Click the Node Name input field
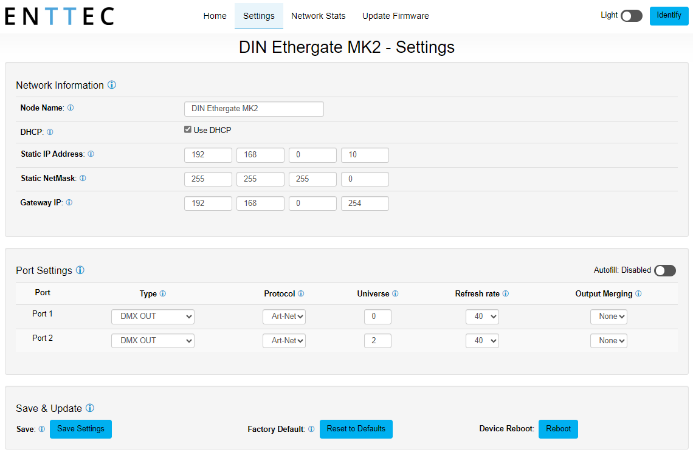Image resolution: width=693 pixels, height=455 pixels. click(254, 109)
